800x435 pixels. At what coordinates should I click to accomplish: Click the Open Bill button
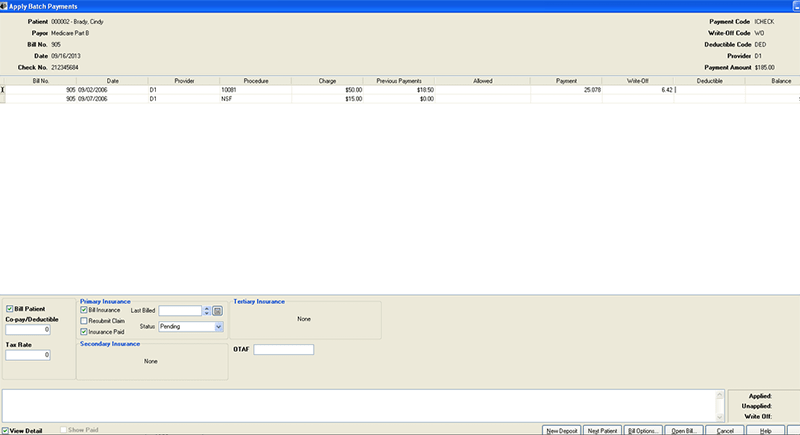tap(685, 430)
